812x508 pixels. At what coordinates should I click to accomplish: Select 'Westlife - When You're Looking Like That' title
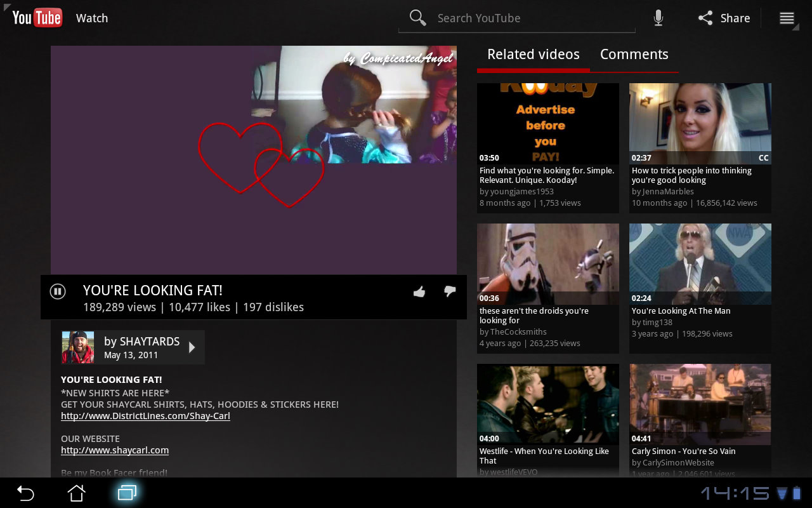544,456
